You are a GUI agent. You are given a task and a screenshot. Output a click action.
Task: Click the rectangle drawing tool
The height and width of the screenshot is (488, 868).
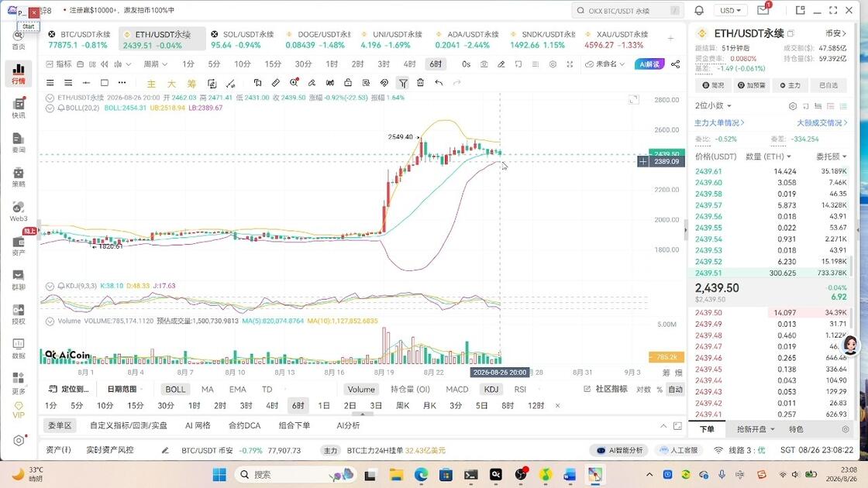click(x=104, y=82)
